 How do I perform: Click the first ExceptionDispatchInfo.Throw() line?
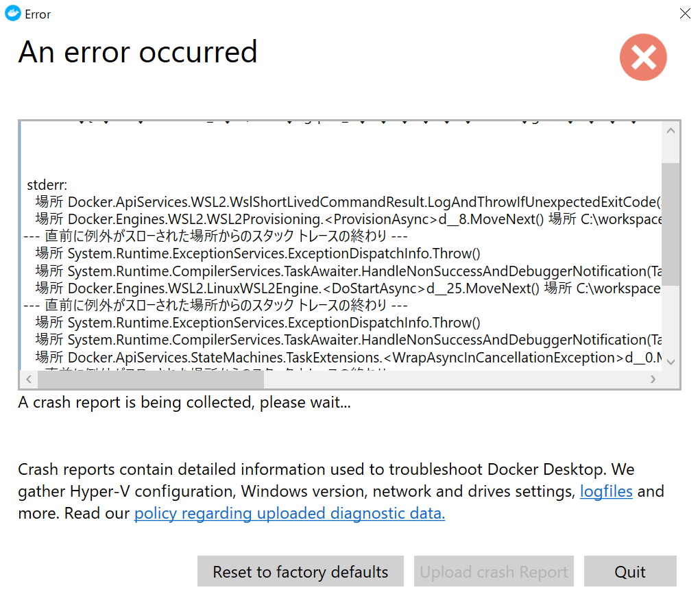(258, 254)
